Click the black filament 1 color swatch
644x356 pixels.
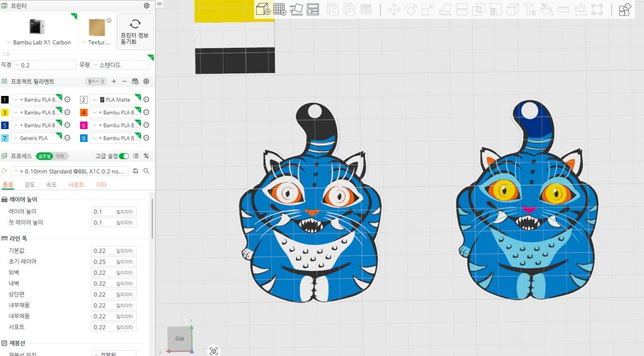point(5,100)
